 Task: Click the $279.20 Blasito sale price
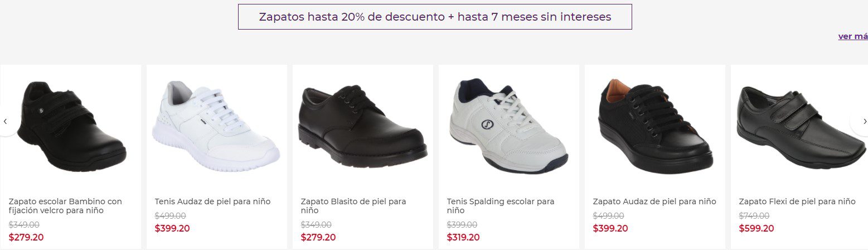click(x=318, y=237)
